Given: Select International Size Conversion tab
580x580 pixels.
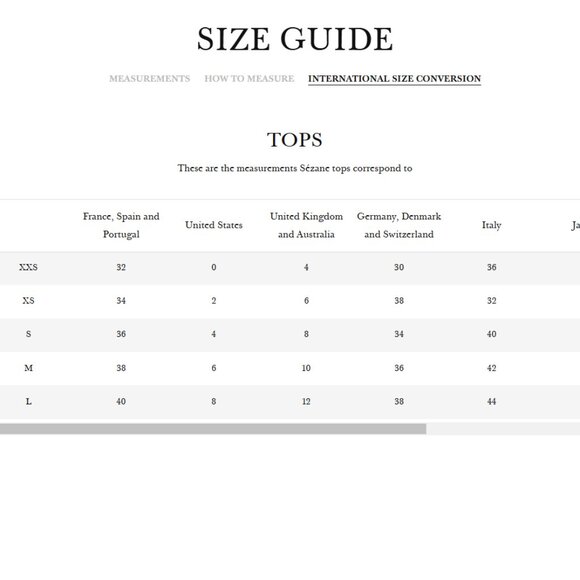Looking at the screenshot, I should (394, 78).
